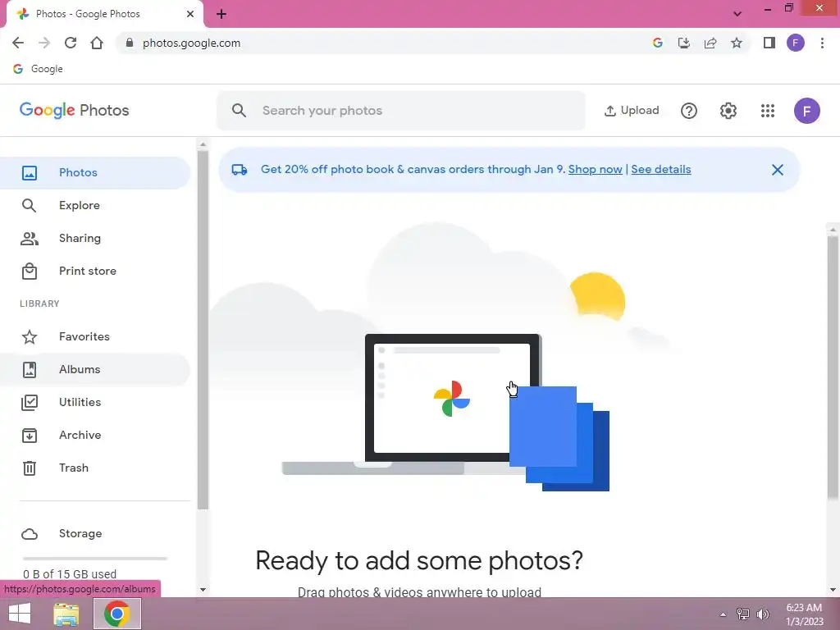Close the Google Photos tab
Screen dimensions: 840x630
pos(190,14)
